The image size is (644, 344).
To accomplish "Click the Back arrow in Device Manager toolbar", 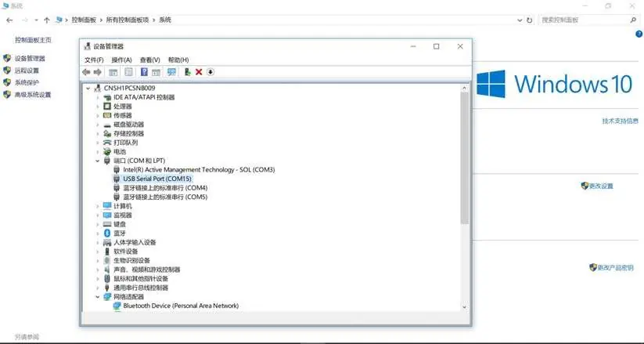I will coord(86,72).
